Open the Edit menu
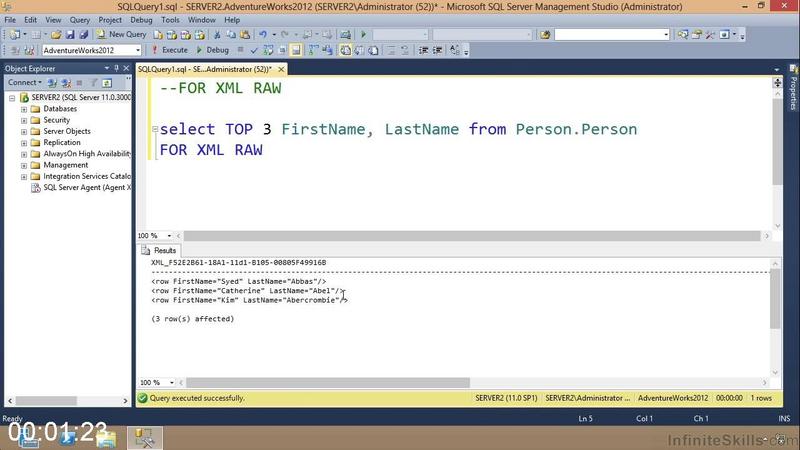 coord(31,20)
